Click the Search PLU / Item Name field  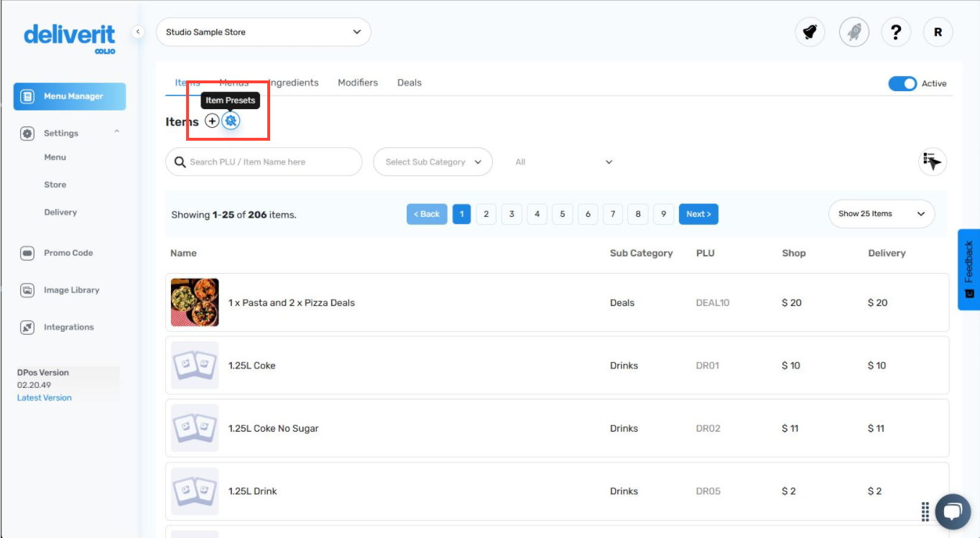(x=263, y=162)
